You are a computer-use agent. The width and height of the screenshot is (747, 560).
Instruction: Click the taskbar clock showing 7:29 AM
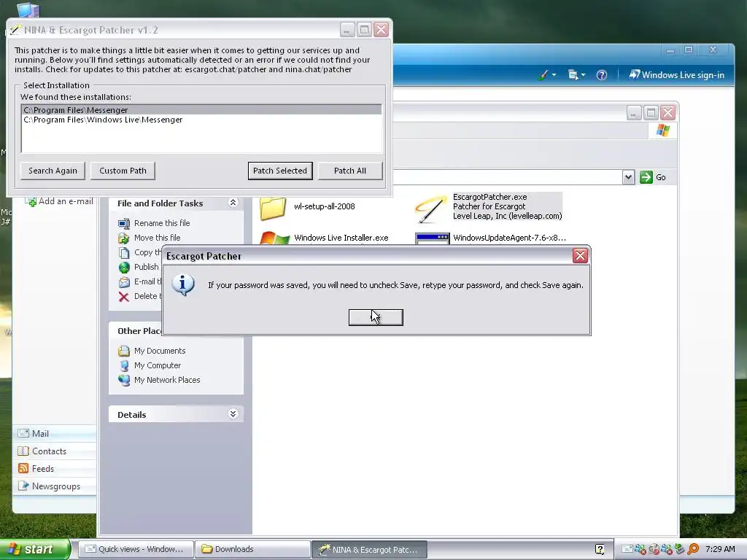720,549
